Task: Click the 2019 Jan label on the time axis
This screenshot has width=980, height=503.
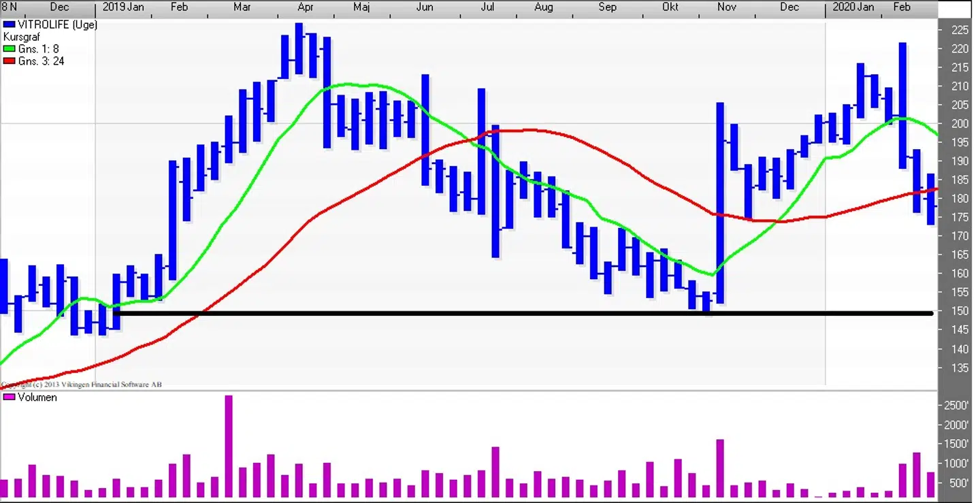Action: click(123, 7)
